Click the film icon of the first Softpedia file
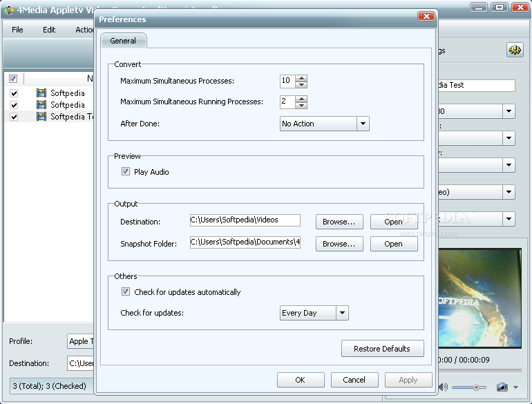Image resolution: width=532 pixels, height=404 pixels. pos(41,93)
